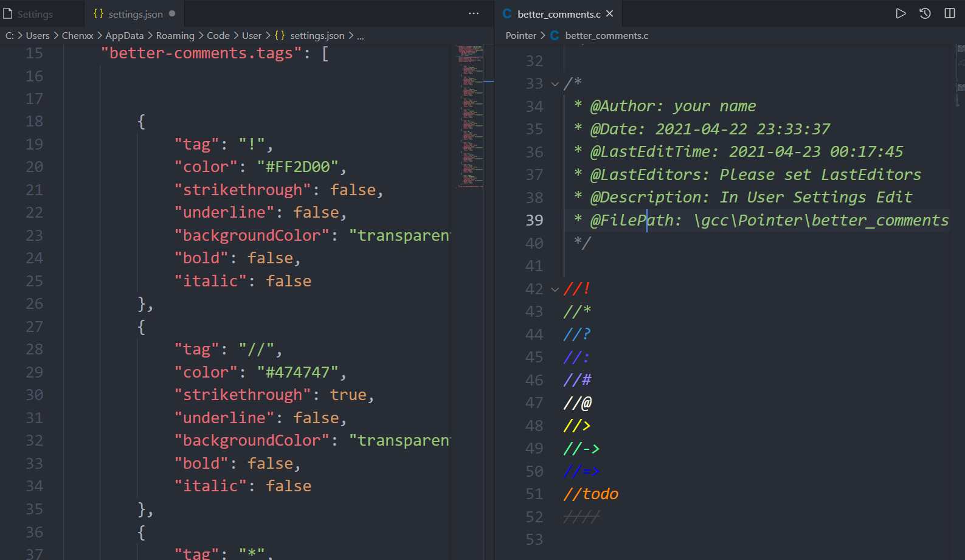Click the //# comment on line 46
Screen dimensions: 965x560
coord(577,379)
